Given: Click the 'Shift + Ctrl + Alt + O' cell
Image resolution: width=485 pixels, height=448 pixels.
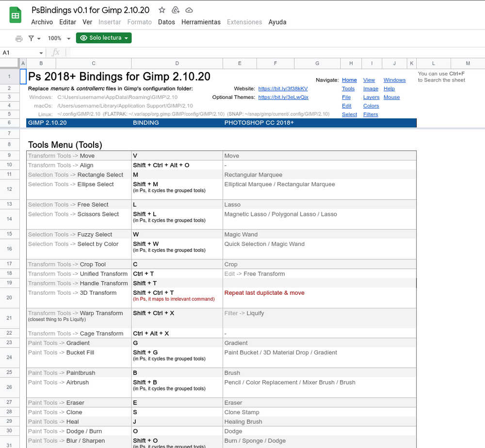Looking at the screenshot, I should 177,165.
